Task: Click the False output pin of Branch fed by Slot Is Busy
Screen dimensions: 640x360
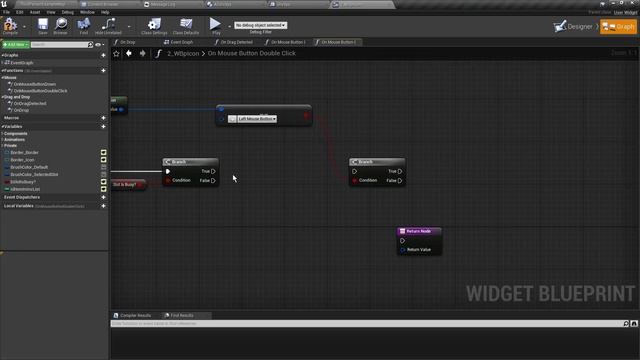Action: click(213, 180)
